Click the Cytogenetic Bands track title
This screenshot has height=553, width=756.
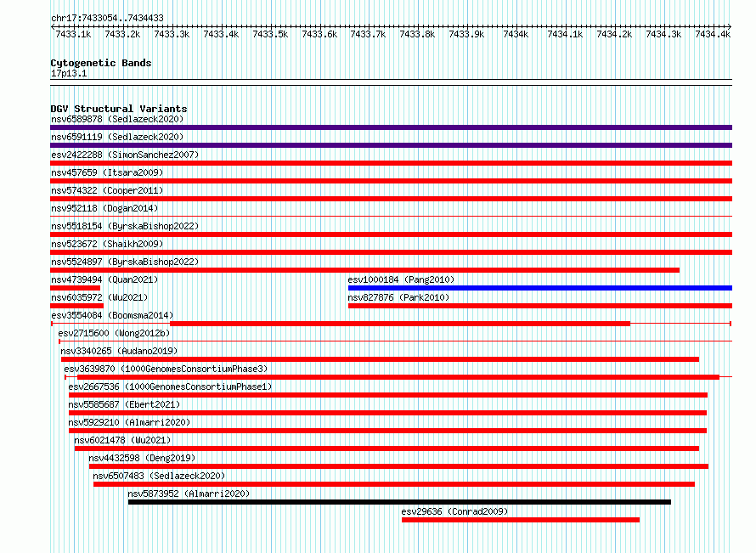tap(101, 63)
